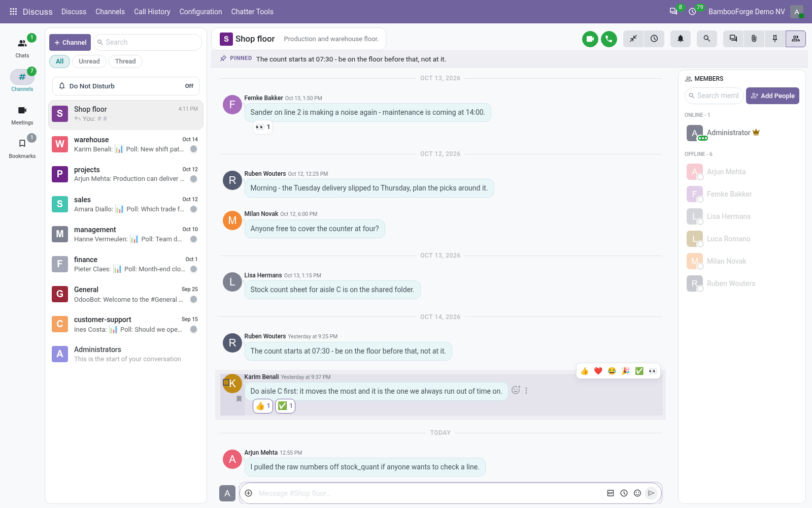Screen dimensions: 812x508
Task: Open the apps grid menu icon
Action: point(14,12)
